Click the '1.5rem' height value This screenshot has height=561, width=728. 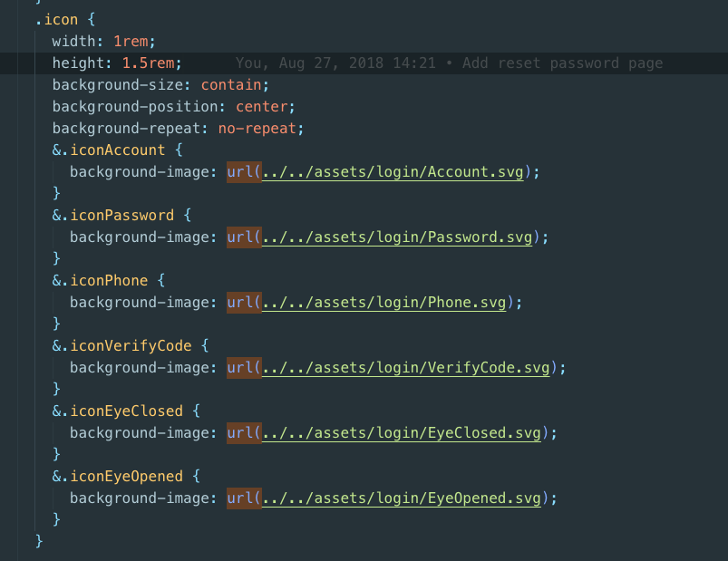tap(148, 63)
